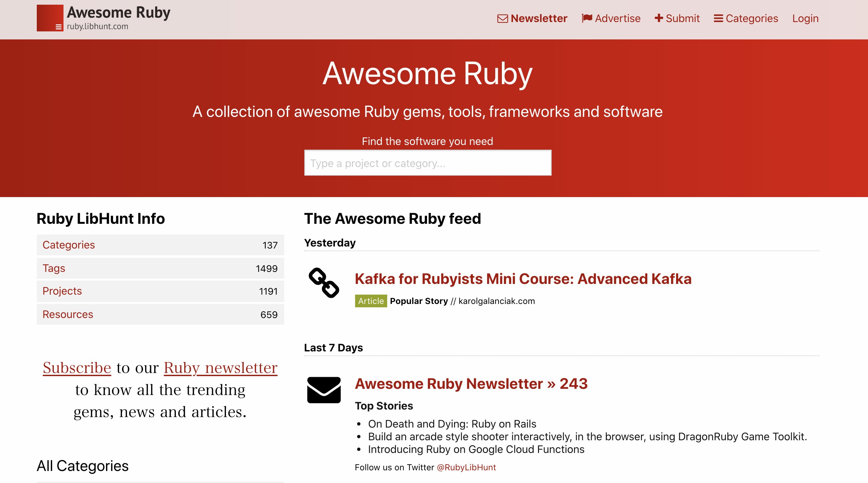Open the Categories menu in header

pos(746,18)
